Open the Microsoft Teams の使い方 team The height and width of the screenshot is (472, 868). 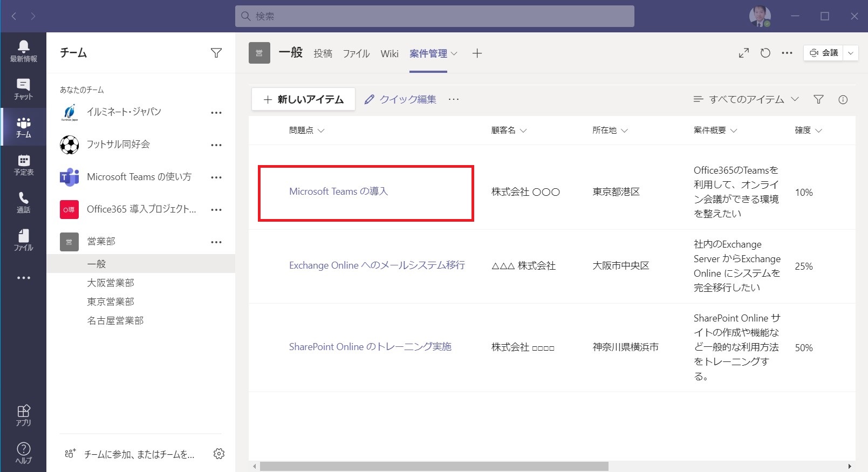click(x=139, y=177)
